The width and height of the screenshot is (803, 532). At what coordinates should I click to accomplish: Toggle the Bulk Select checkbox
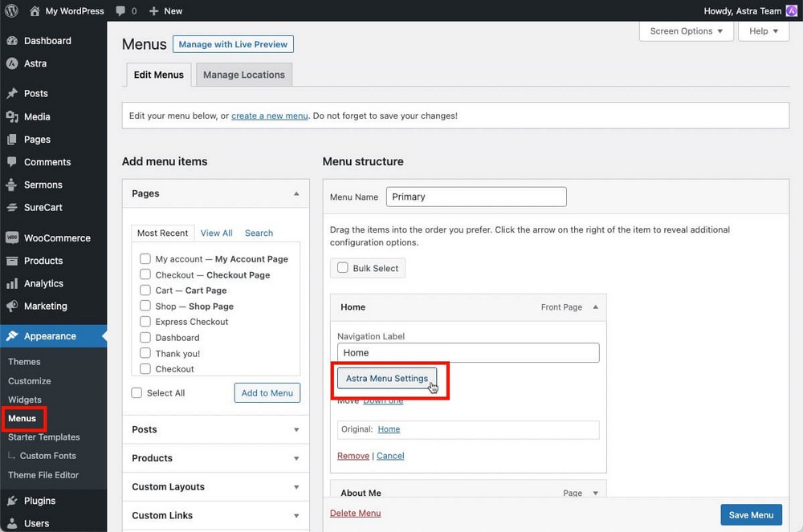(343, 267)
